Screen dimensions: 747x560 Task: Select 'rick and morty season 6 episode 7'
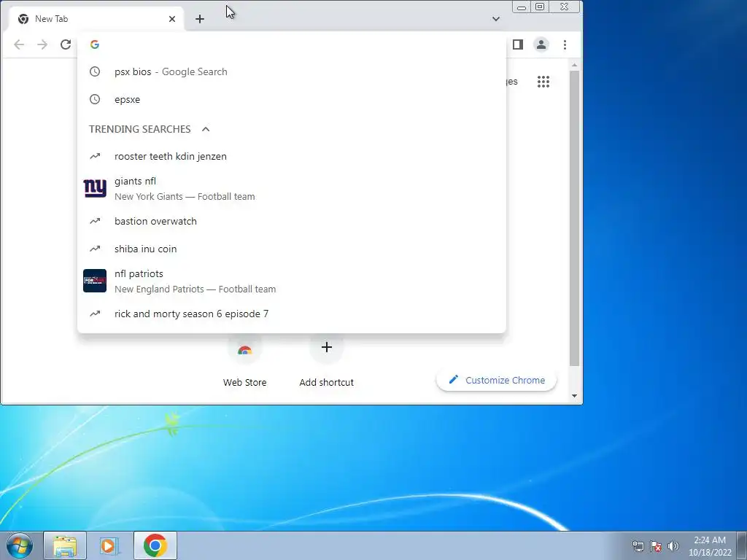point(292,314)
